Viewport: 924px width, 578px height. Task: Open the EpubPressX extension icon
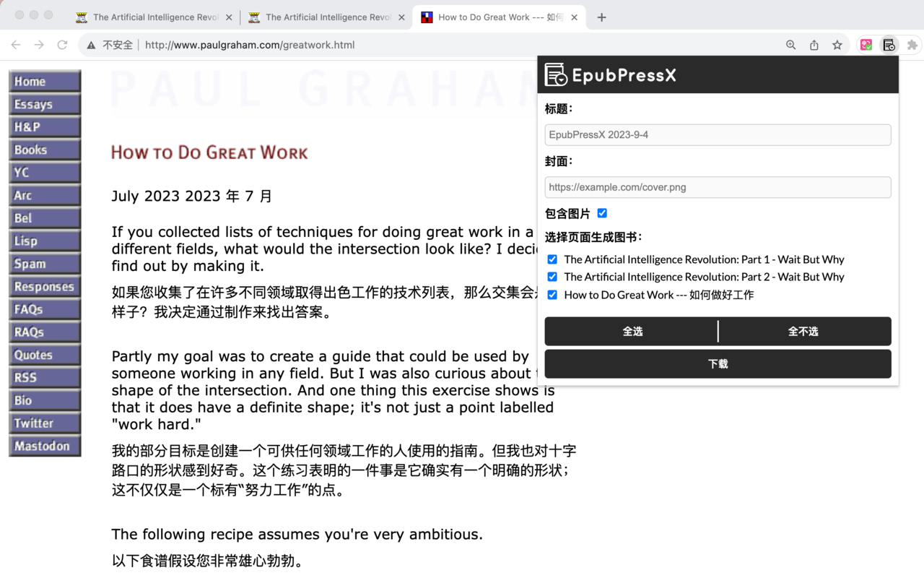tap(889, 44)
